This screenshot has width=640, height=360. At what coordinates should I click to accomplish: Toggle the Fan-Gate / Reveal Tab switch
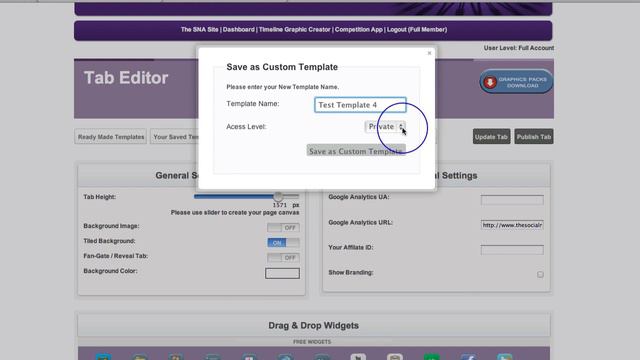pos(283,258)
